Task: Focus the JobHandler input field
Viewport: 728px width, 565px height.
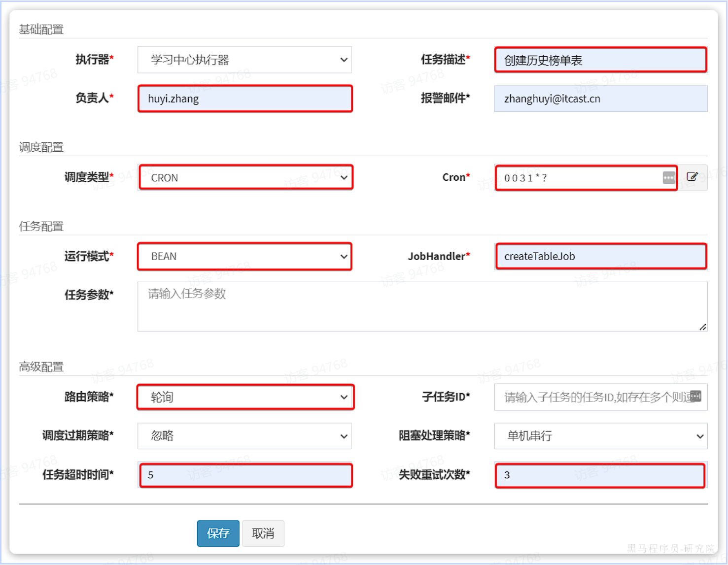Action: 601,256
